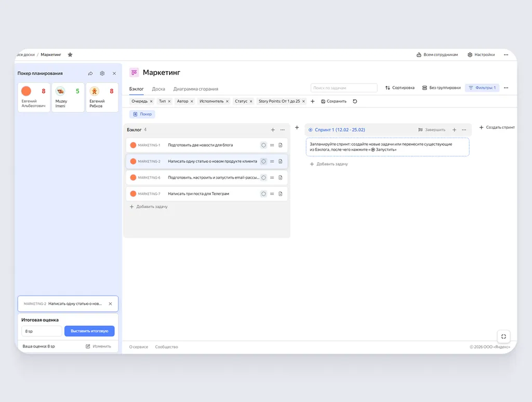Open the document icon on MARKETING-1 row
Image resolution: width=532 pixels, height=402 pixels.
(x=281, y=145)
